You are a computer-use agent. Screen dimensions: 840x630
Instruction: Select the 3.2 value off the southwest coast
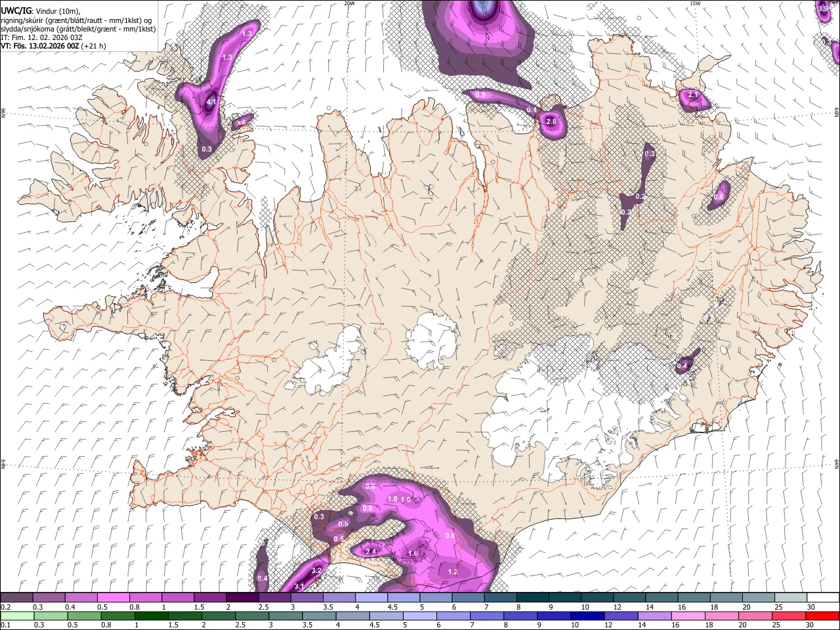(x=316, y=571)
